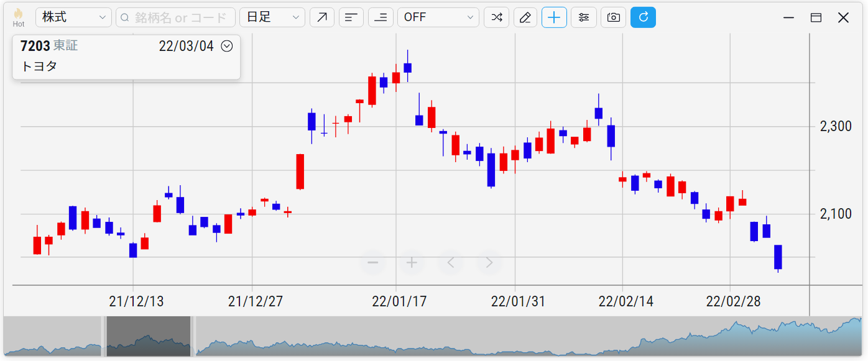Click the 2,100 price axis label
The width and height of the screenshot is (868, 361).
click(x=836, y=214)
